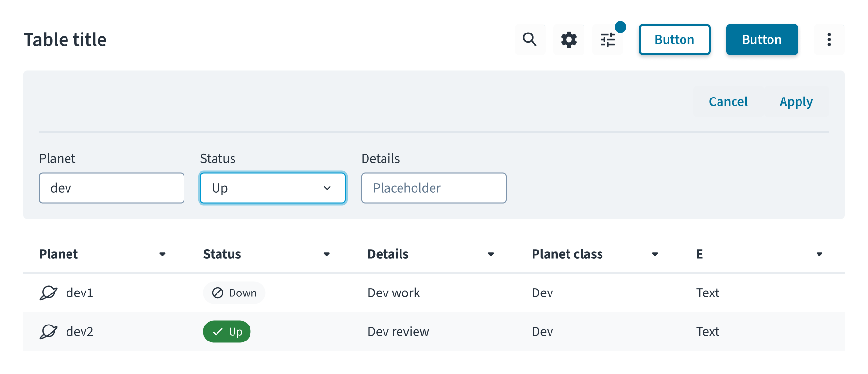Click the planet icon beside dev1
The image size is (868, 374).
[x=49, y=293]
